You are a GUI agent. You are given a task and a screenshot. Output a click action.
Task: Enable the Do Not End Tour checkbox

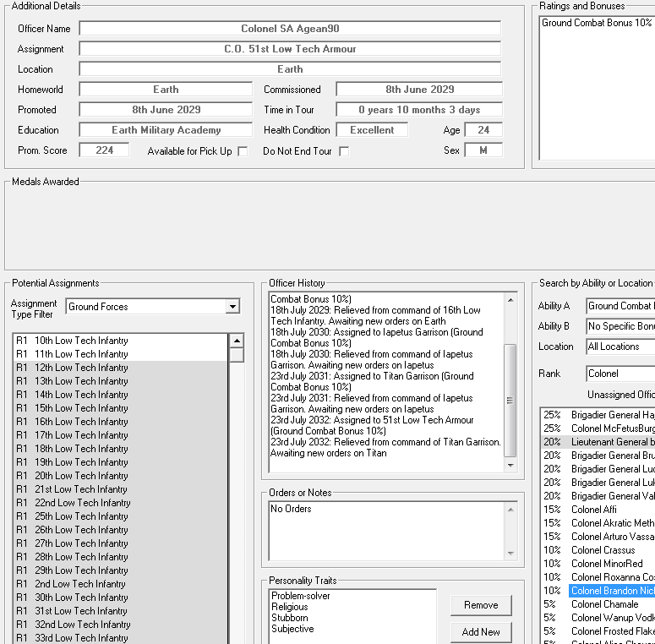tap(344, 151)
